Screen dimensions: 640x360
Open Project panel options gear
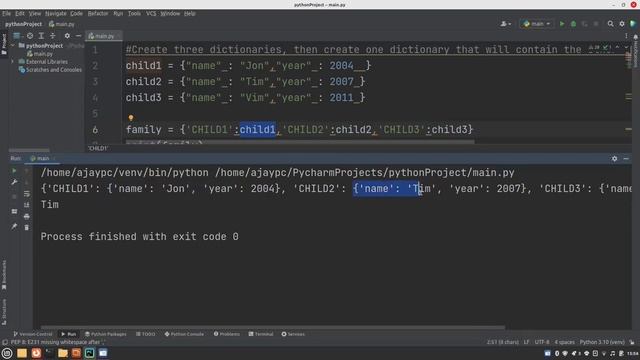click(67, 36)
